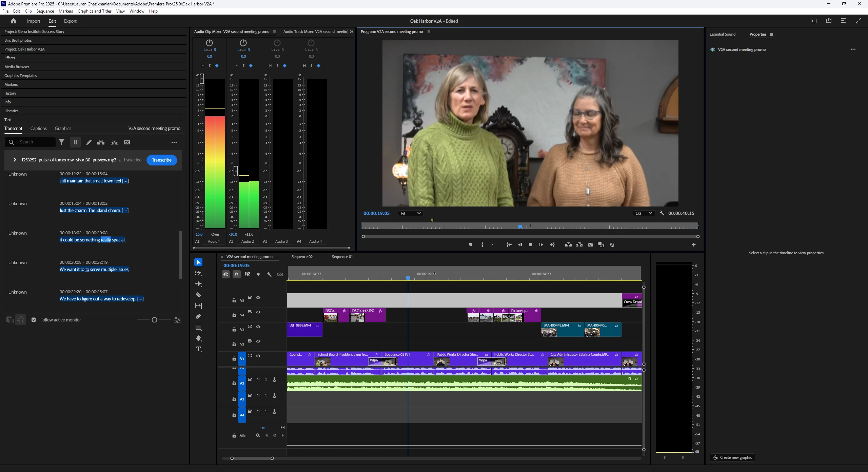Open the Sequence menu
The width and height of the screenshot is (868, 472).
click(x=45, y=11)
